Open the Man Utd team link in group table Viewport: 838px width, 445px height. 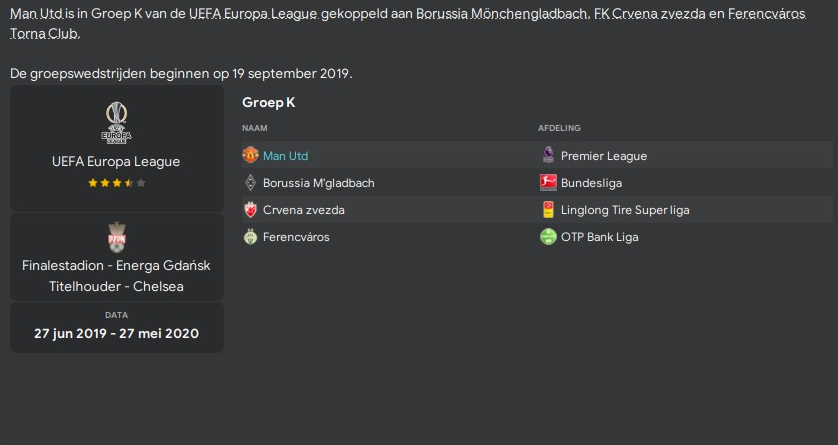[285, 156]
